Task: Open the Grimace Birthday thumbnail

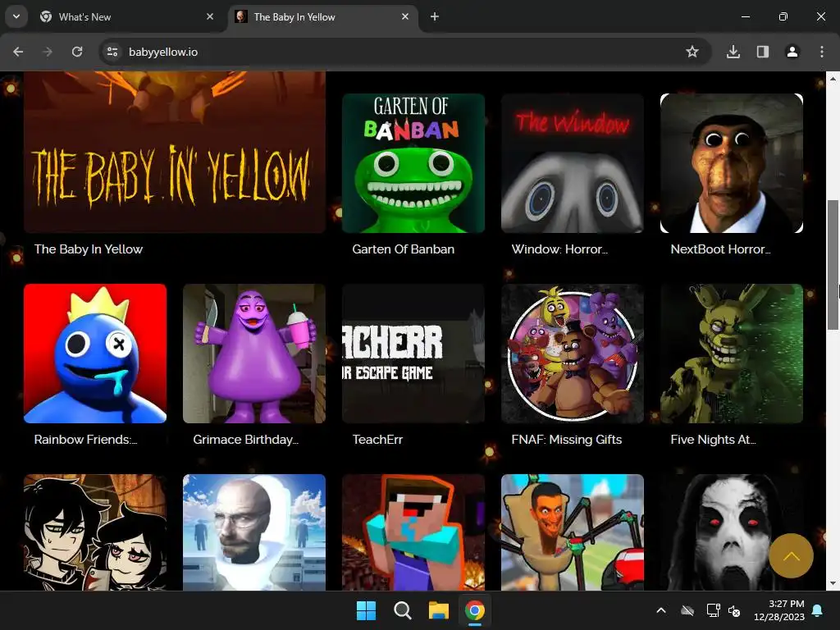Action: coord(254,354)
